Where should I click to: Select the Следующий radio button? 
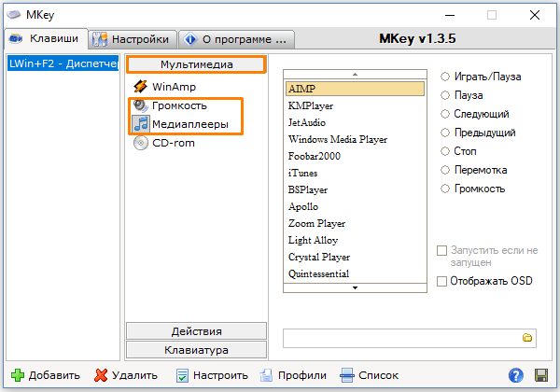tap(444, 114)
